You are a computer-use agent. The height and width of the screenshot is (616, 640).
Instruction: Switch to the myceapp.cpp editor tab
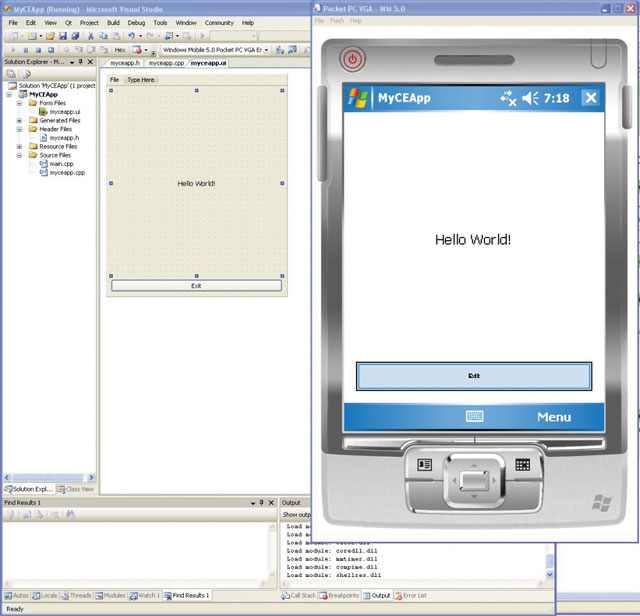coord(166,63)
